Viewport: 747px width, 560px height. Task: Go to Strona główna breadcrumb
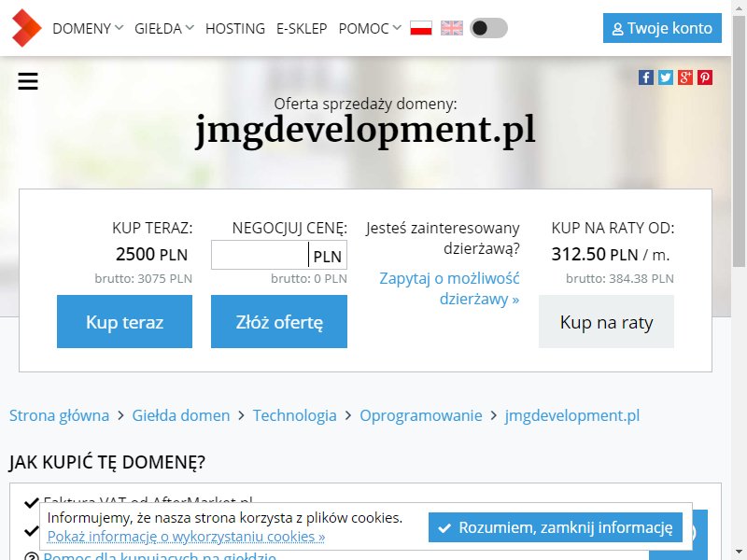pyautogui.click(x=59, y=415)
